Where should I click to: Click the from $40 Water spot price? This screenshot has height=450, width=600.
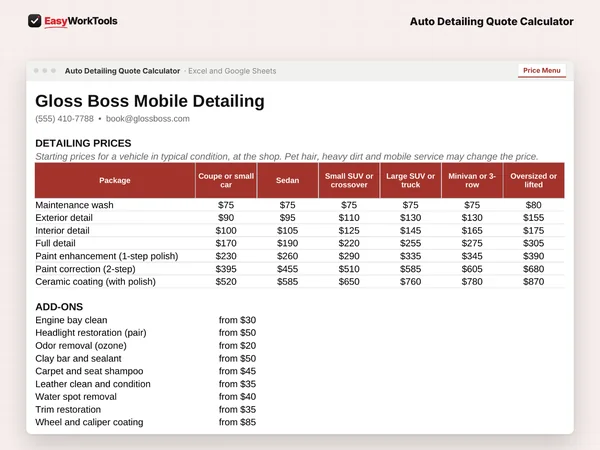pyautogui.click(x=237, y=397)
